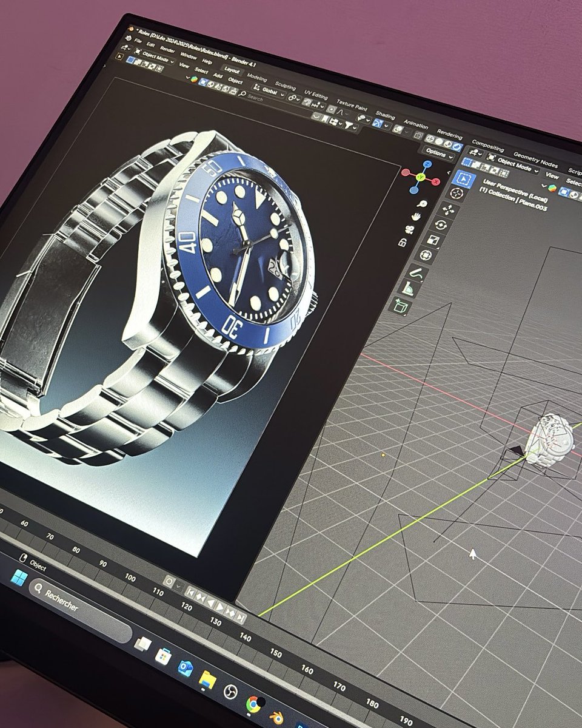
Task: Click the Windows Start button
Action: tap(19, 578)
